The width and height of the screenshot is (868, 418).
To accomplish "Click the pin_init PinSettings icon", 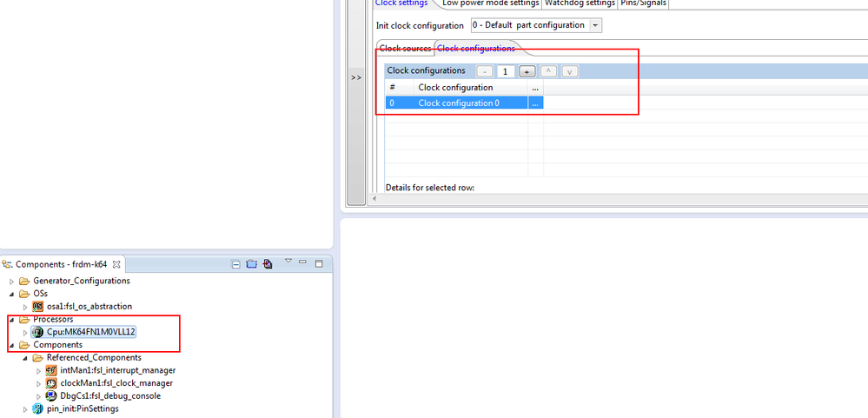I will (x=37, y=409).
